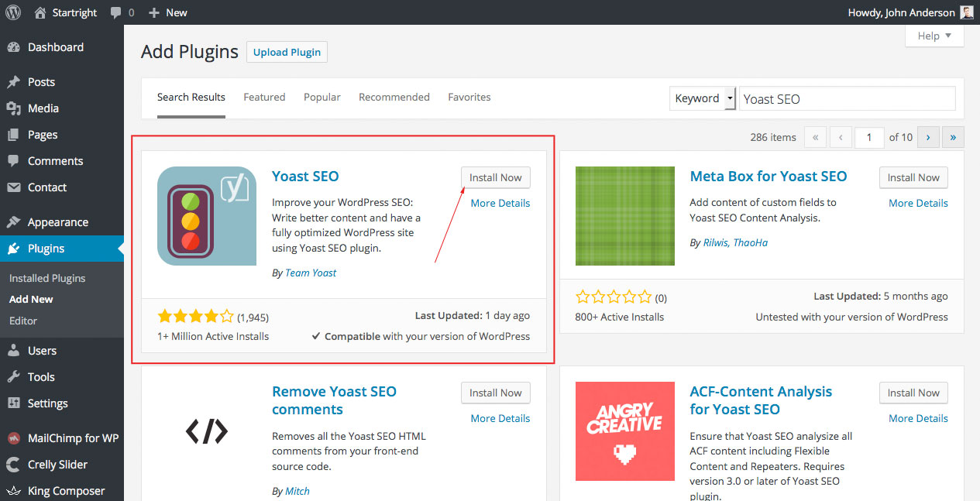Click the Upload Plugin button
This screenshot has height=501, width=980.
(287, 52)
